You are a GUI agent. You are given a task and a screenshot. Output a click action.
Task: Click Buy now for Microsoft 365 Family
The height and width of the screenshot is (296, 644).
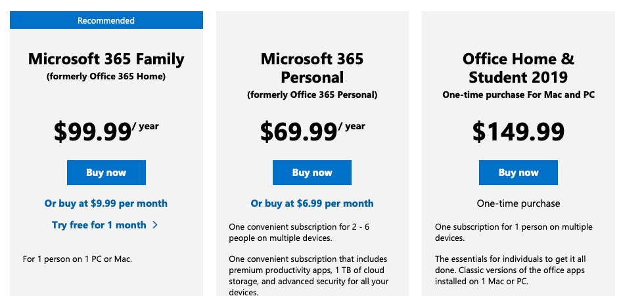click(106, 173)
